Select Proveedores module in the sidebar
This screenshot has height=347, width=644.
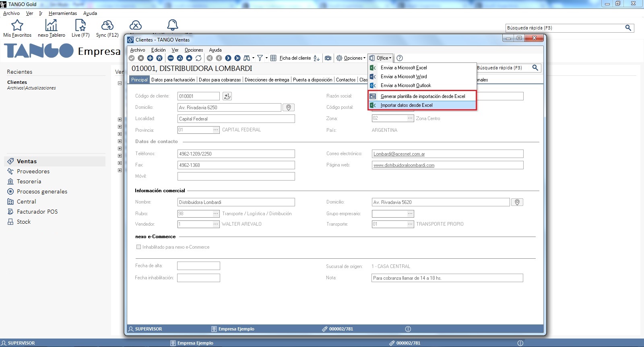click(33, 171)
